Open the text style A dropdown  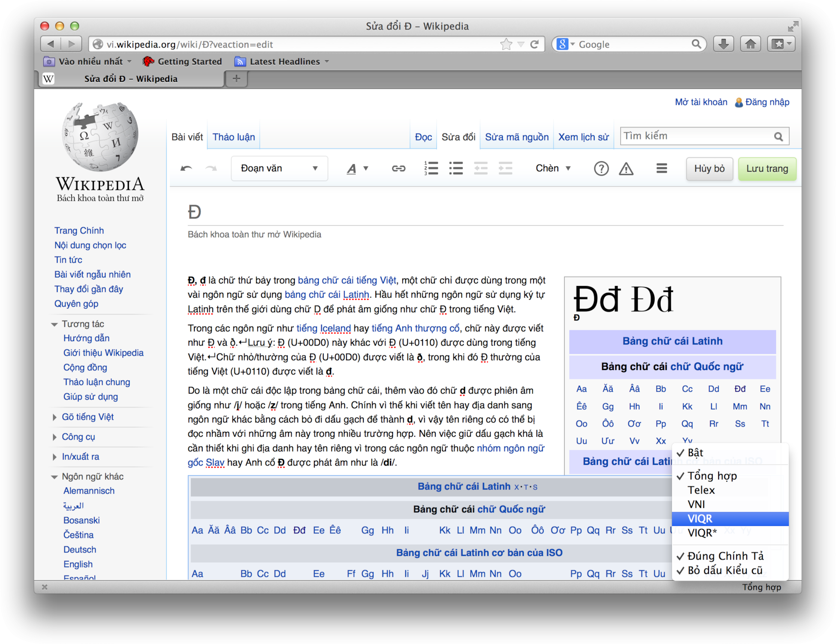pos(357,168)
